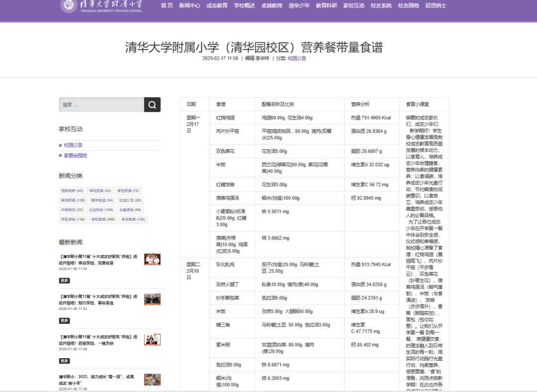Click the thumbnail beside the 启程学段 news item

click(x=153, y=340)
